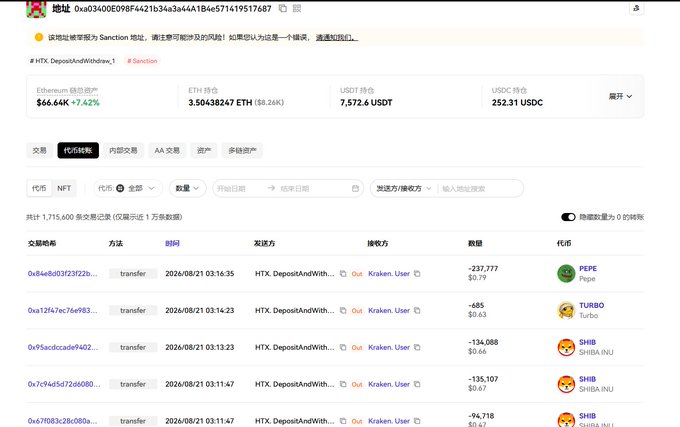Click the TURBO token name link
The image size is (680, 427).
[592, 306]
